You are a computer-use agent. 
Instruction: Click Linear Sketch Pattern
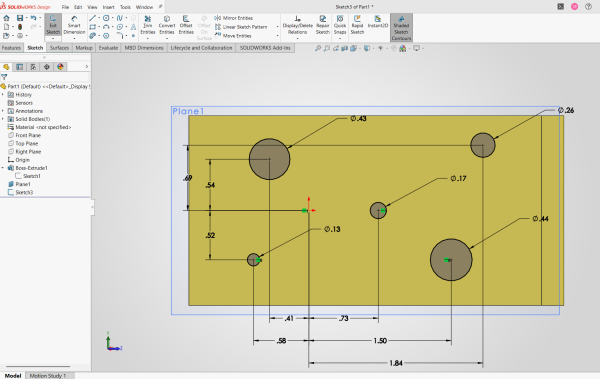241,27
